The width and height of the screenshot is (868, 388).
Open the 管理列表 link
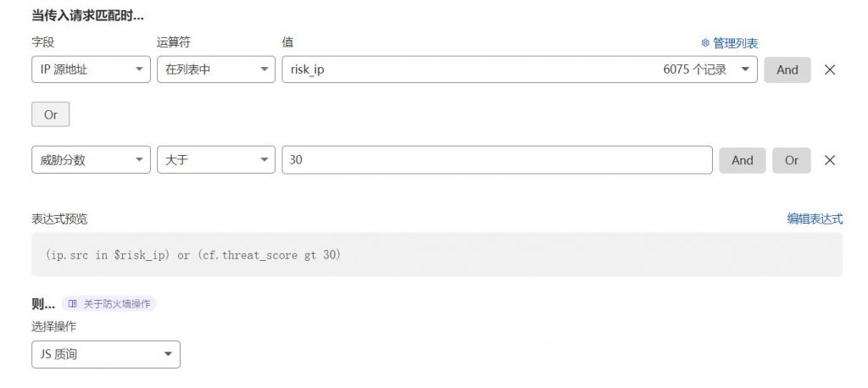click(x=735, y=43)
